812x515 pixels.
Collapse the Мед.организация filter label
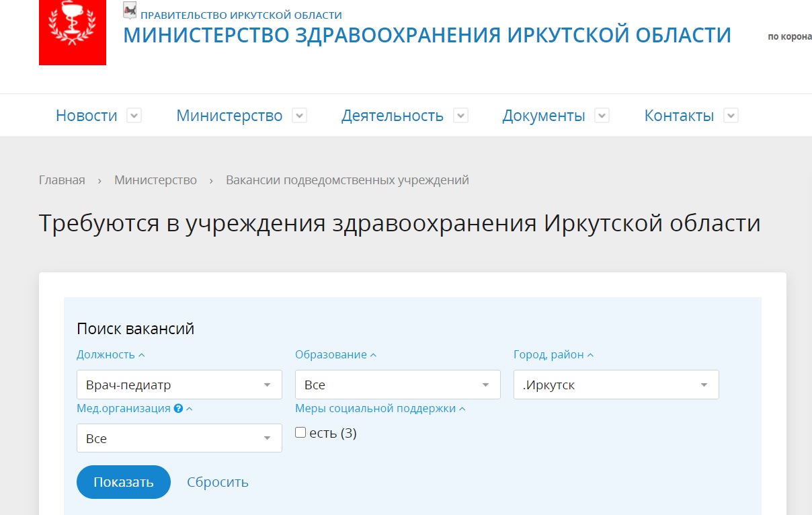pyautogui.click(x=134, y=408)
